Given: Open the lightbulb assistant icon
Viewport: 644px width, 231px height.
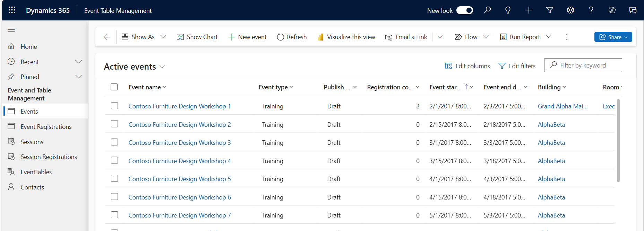Looking at the screenshot, I should pos(508,10).
